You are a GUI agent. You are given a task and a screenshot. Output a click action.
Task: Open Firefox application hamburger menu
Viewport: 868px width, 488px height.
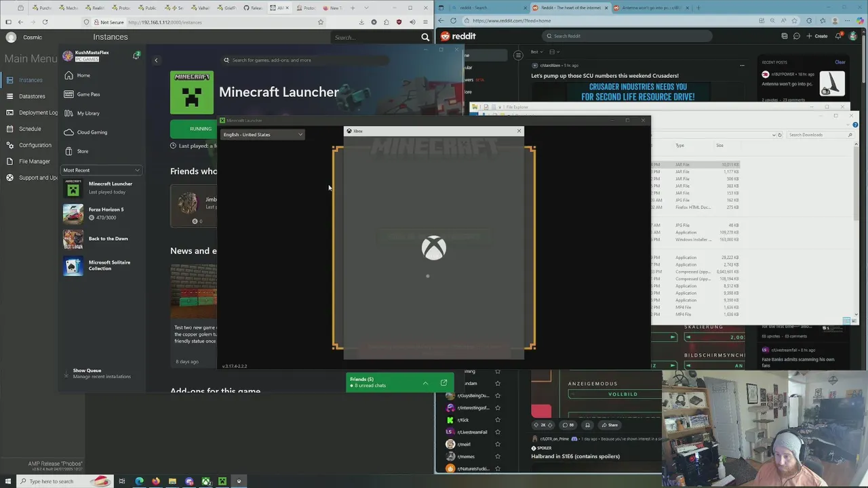(425, 22)
